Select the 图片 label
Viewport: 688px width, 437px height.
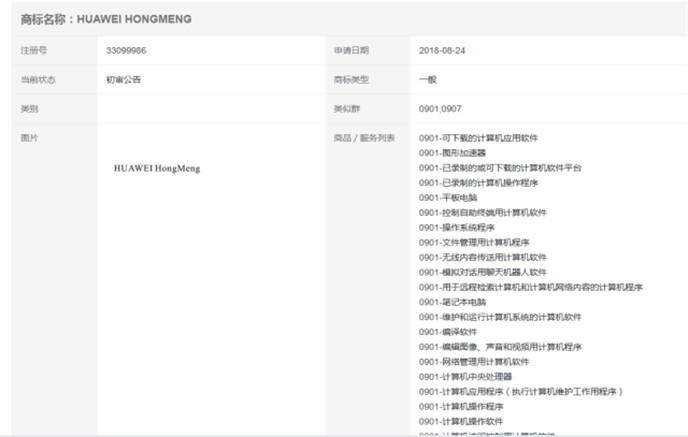click(x=29, y=138)
